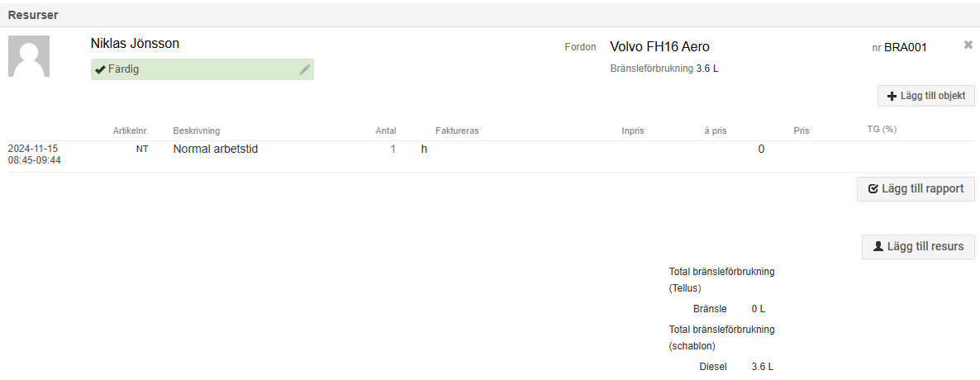Click the pencil edit icon in Färdig status
Viewport: 980px width, 380px height.
click(x=304, y=69)
